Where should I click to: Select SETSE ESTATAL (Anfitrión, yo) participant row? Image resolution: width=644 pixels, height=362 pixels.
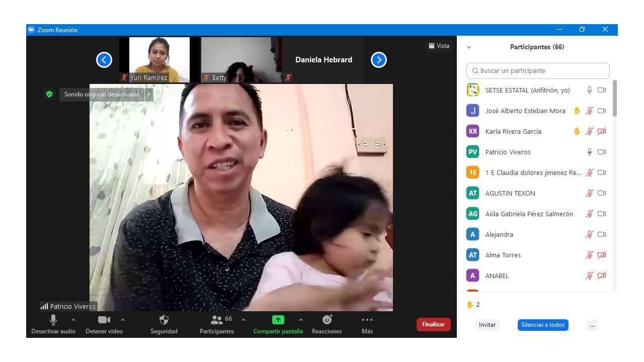tap(536, 90)
